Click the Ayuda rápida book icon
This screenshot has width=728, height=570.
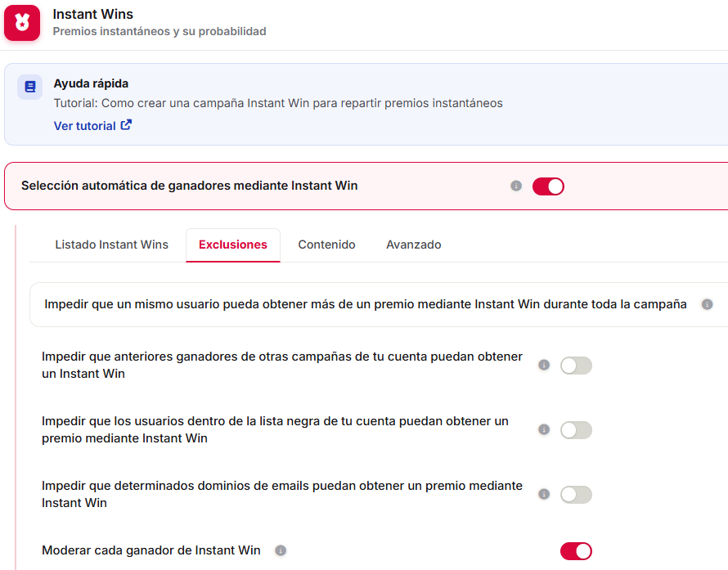30,87
